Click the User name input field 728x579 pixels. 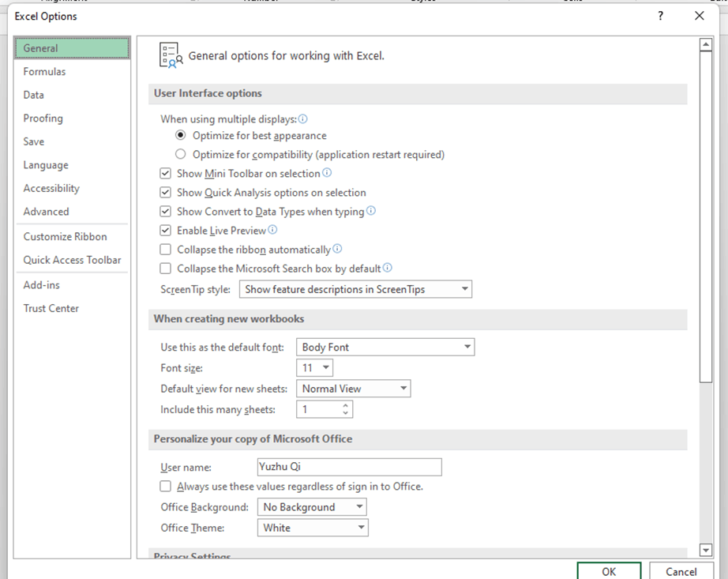coord(350,467)
